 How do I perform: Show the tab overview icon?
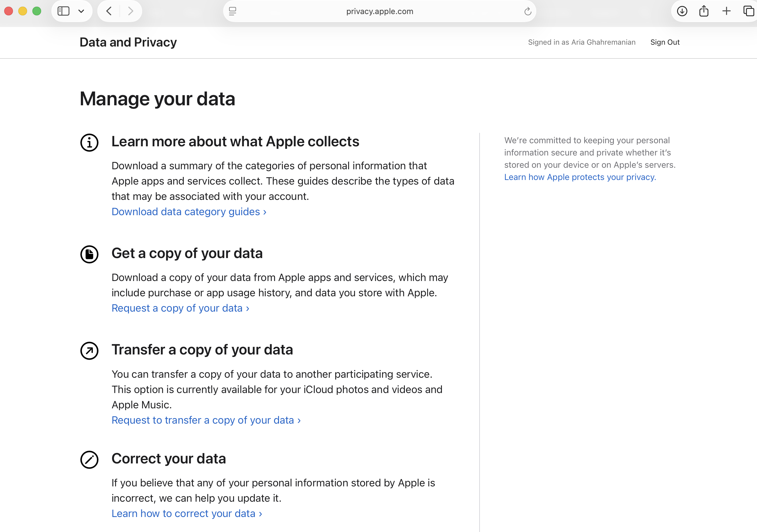(748, 11)
